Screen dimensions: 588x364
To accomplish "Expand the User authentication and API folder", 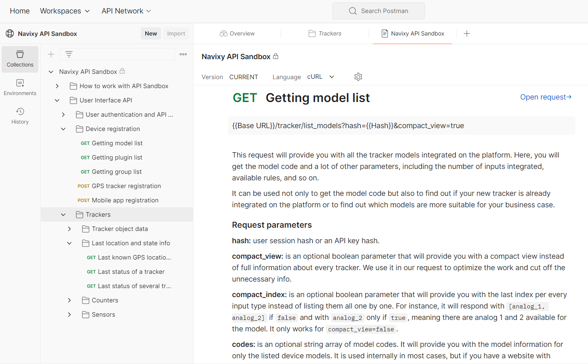I will [x=63, y=115].
